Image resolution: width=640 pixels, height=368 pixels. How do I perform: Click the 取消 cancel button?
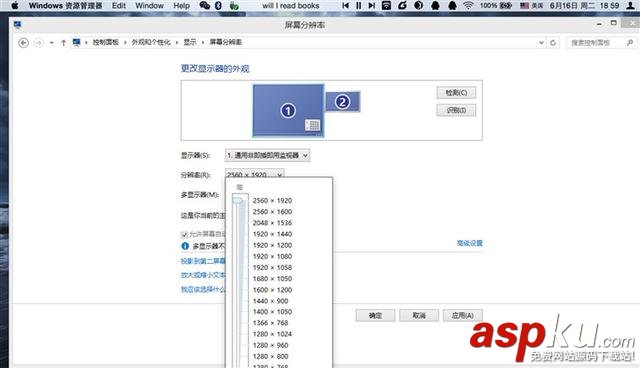pos(419,315)
